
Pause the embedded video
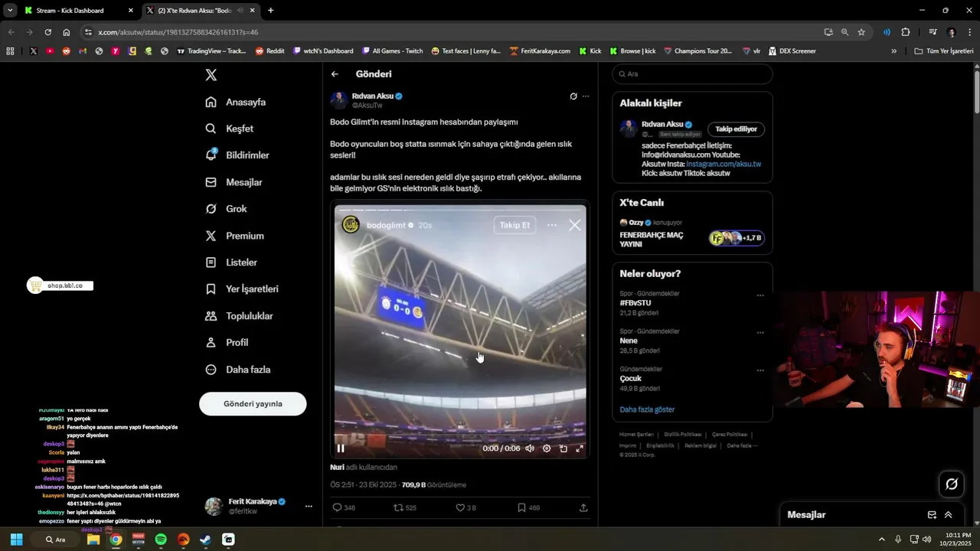point(341,448)
